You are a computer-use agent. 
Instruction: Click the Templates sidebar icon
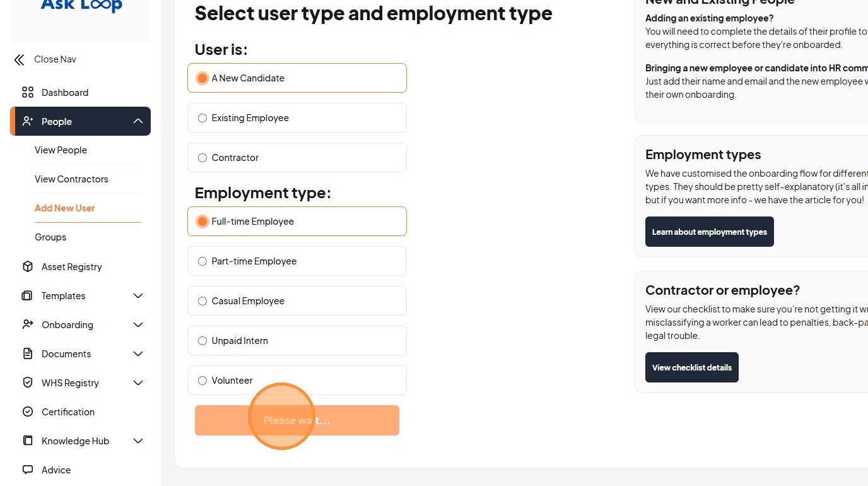click(x=27, y=296)
